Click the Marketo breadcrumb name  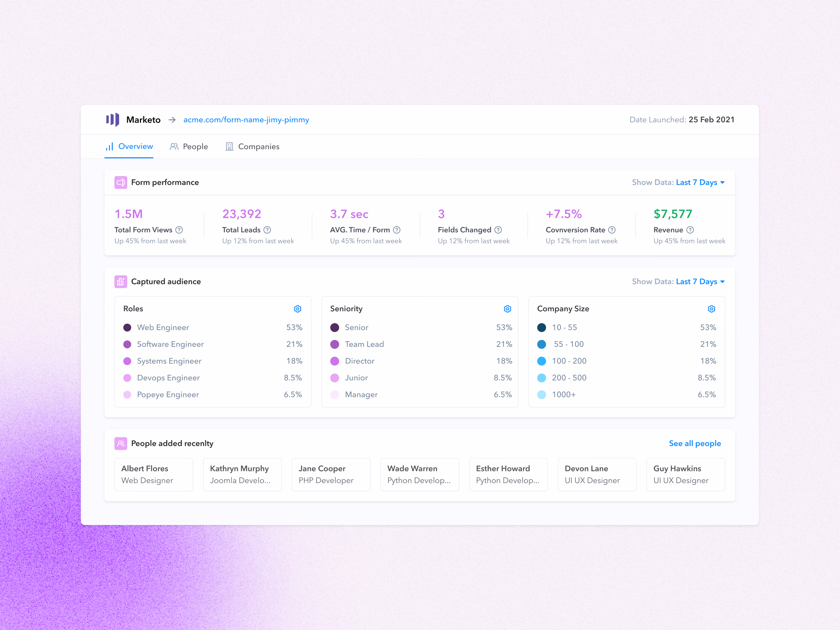pos(143,120)
